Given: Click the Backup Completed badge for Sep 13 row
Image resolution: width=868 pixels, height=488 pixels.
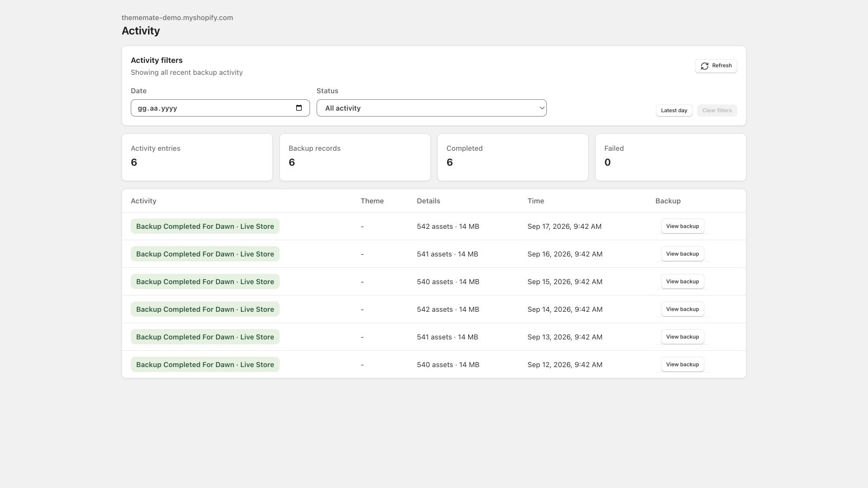Looking at the screenshot, I should click(x=205, y=337).
